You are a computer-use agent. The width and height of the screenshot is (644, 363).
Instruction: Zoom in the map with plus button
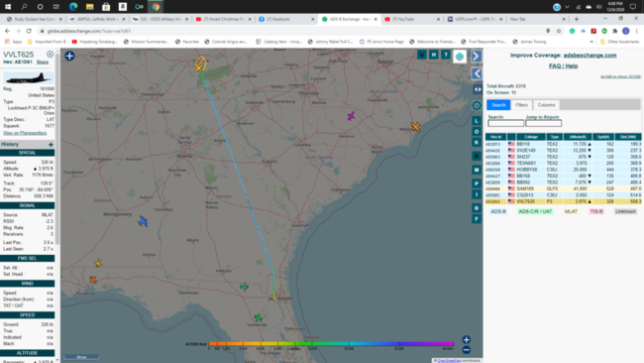467,339
